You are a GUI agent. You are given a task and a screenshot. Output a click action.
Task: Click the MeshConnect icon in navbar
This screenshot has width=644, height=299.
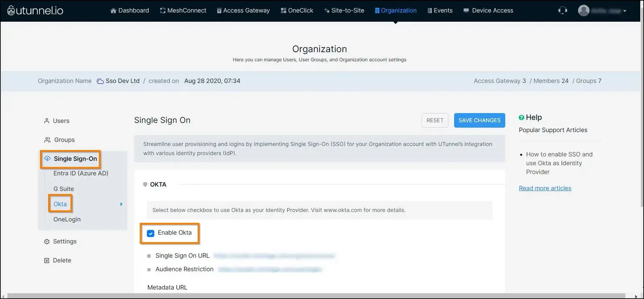[x=163, y=11]
